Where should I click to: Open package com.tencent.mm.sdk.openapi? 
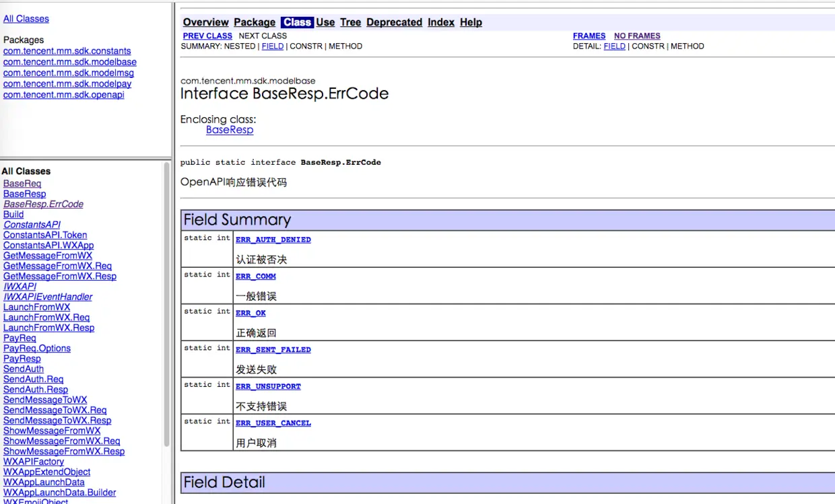64,95
